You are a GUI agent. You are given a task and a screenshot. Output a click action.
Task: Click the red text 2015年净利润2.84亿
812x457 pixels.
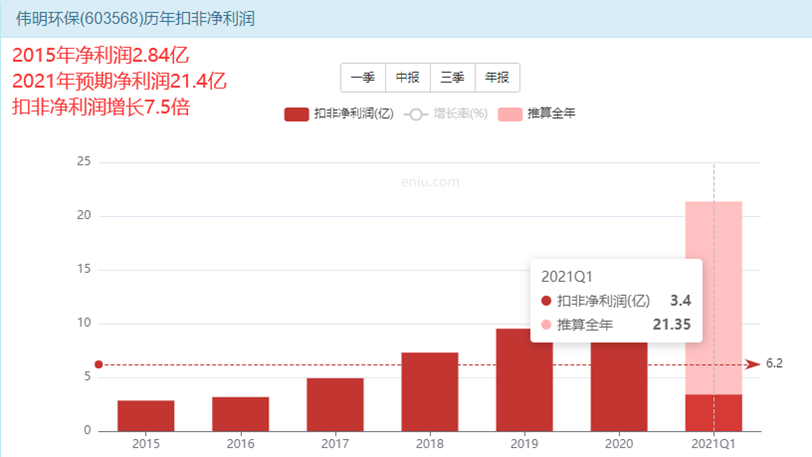(x=100, y=55)
